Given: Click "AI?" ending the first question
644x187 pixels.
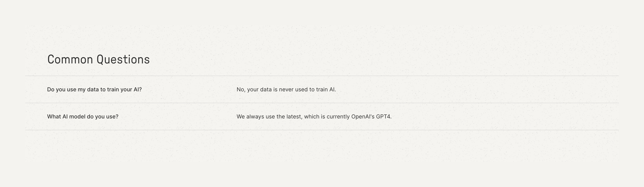Looking at the screenshot, I should (137, 90).
